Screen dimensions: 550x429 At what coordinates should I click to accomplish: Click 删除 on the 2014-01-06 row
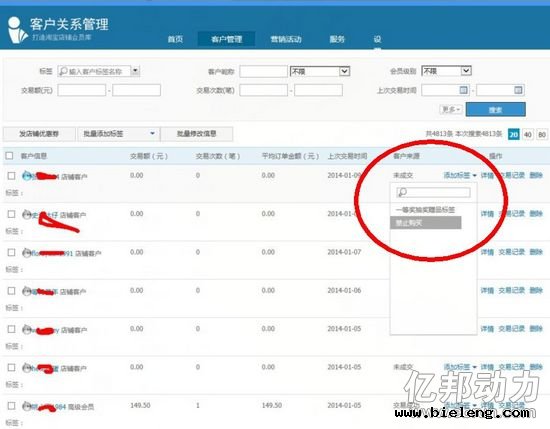coord(536,290)
